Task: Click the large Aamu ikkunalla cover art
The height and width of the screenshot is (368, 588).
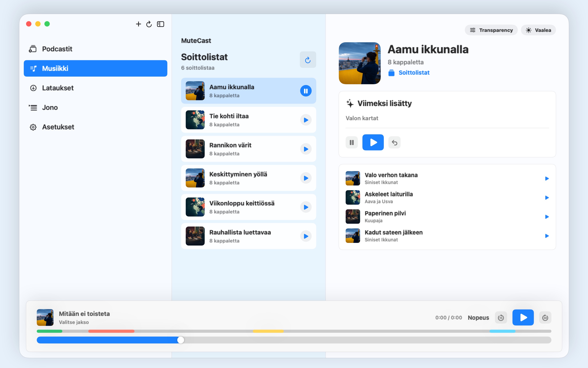Action: point(360,63)
